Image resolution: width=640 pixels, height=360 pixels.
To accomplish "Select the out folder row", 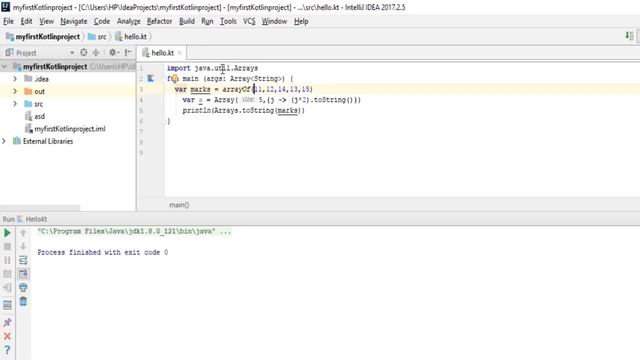I will 68,91.
